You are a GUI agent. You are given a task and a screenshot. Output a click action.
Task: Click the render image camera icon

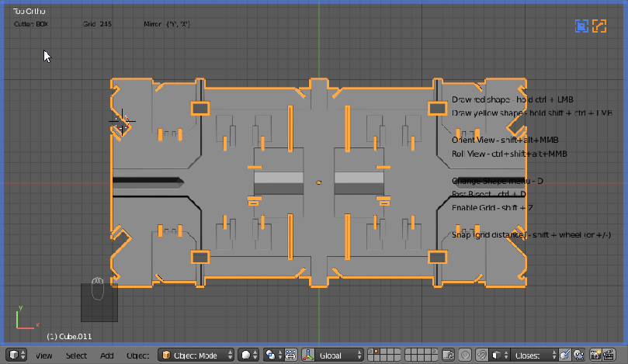click(595, 355)
